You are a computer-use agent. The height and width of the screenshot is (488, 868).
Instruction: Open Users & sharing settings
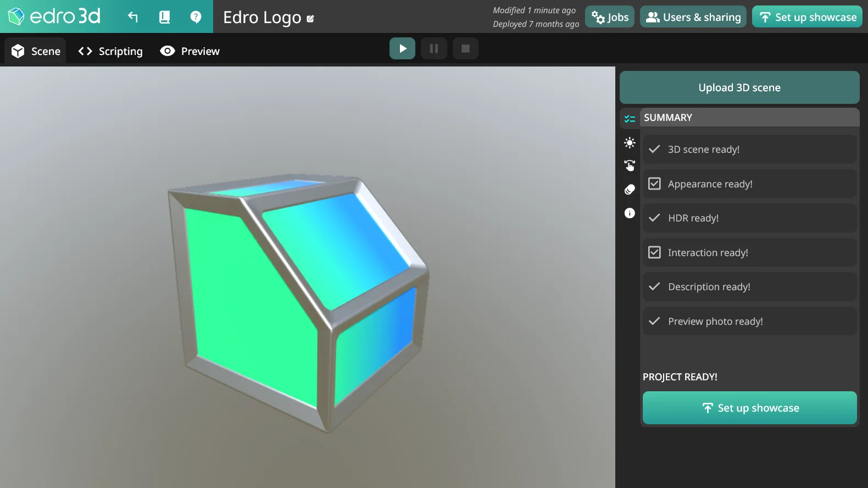[693, 17]
